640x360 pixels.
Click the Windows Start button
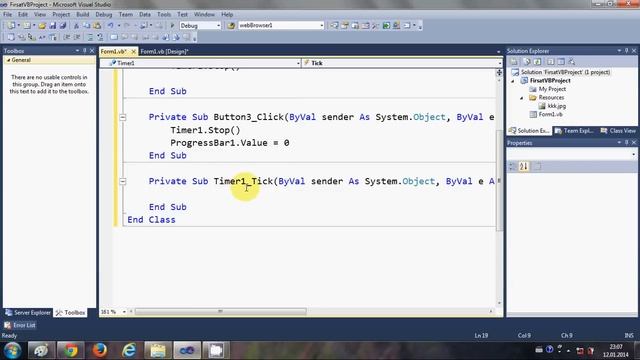point(13,351)
